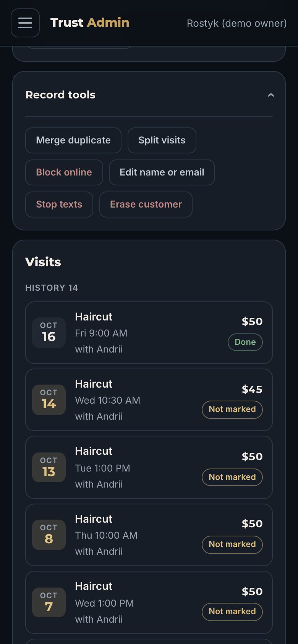Click the Oct 7 date badge
The height and width of the screenshot is (644, 298).
(49, 602)
